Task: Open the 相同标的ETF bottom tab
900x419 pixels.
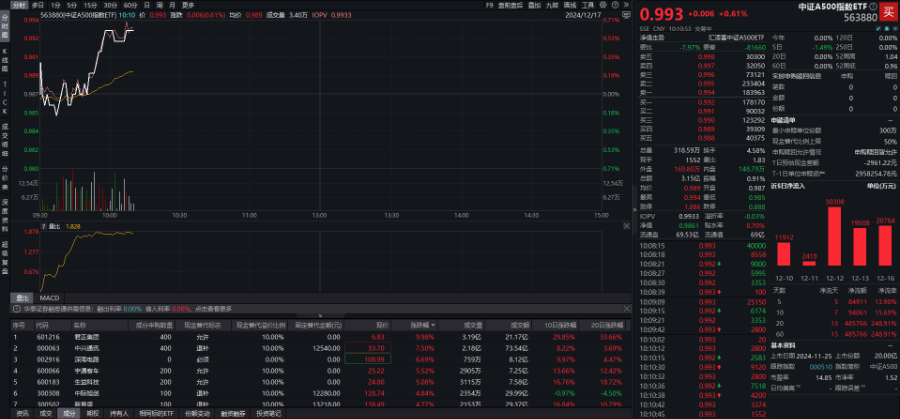Action: (x=154, y=412)
